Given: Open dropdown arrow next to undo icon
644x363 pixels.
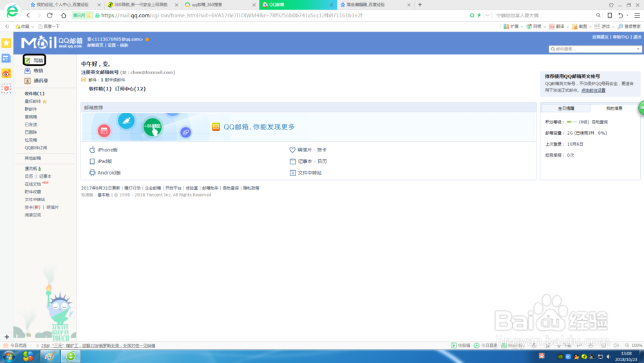Looking at the screenshot, I should tap(627, 15).
